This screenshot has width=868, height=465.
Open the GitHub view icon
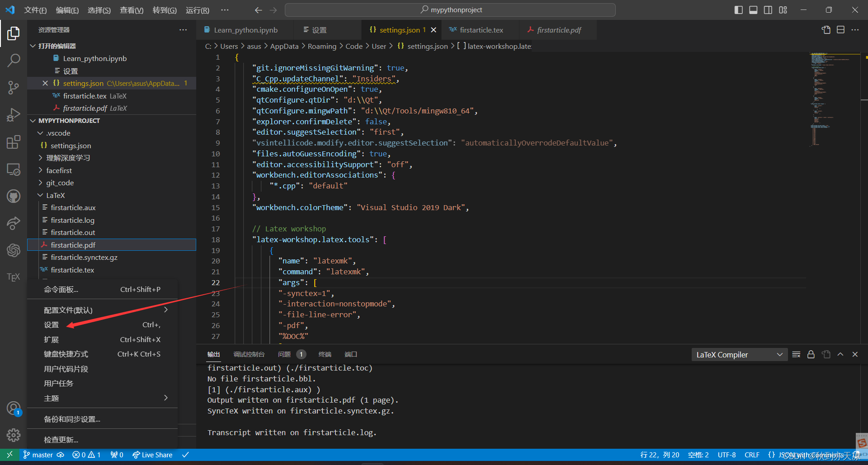pos(14,196)
